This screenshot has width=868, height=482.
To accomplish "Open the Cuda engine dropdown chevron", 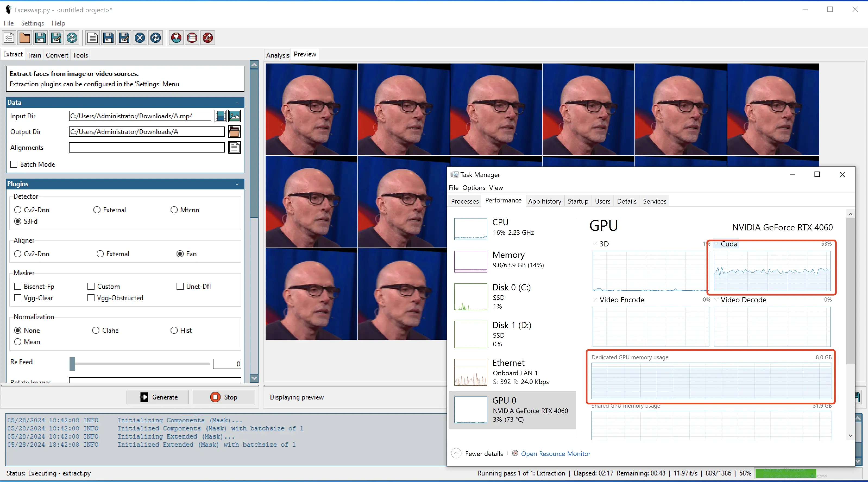I will [716, 244].
